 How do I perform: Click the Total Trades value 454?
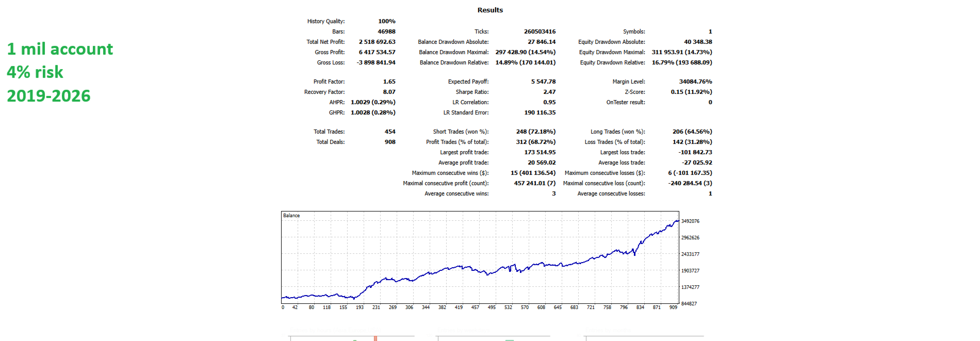point(390,132)
